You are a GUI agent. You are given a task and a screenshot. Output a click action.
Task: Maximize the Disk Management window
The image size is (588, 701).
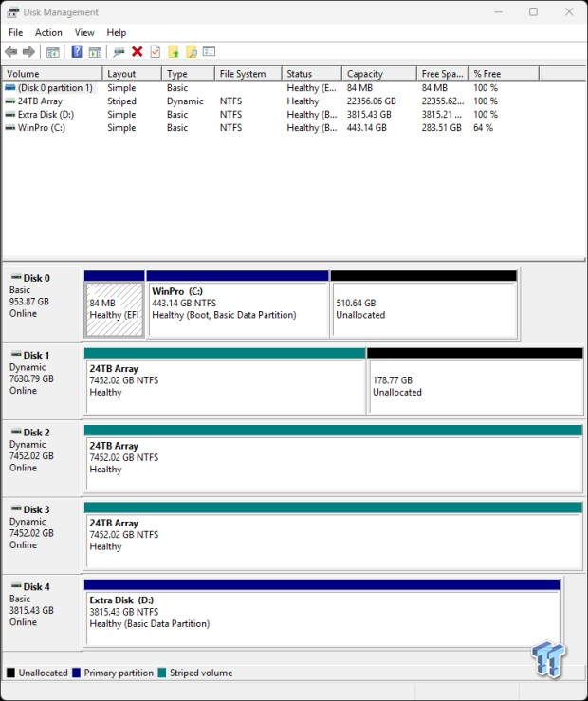tap(534, 12)
